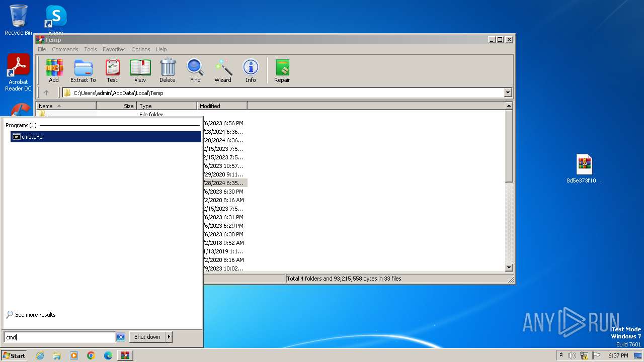Open Windows Explorer taskbar icon
Image resolution: width=644 pixels, height=362 pixels.
pyautogui.click(x=57, y=355)
